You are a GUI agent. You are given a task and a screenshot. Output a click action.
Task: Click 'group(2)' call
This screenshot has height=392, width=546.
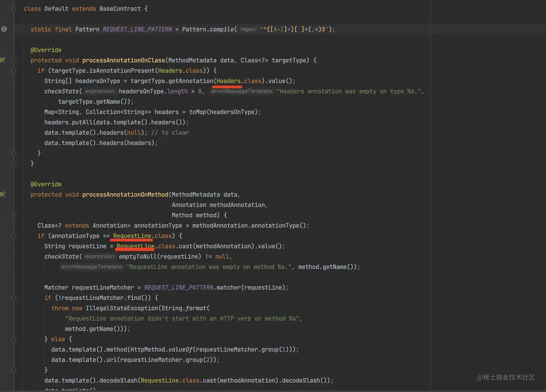[199, 360]
